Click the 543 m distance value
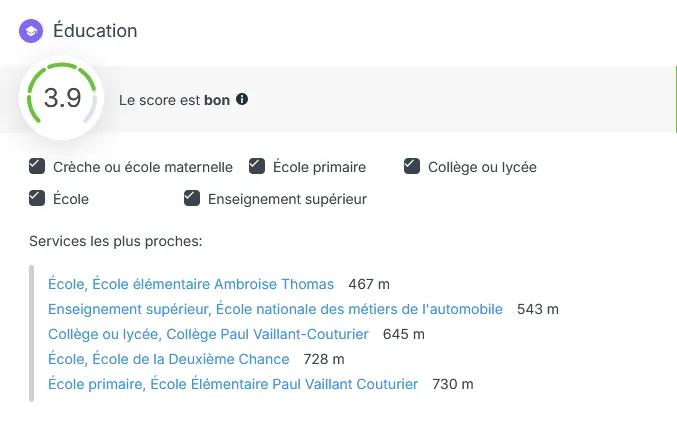The width and height of the screenshot is (677, 423). (538, 310)
